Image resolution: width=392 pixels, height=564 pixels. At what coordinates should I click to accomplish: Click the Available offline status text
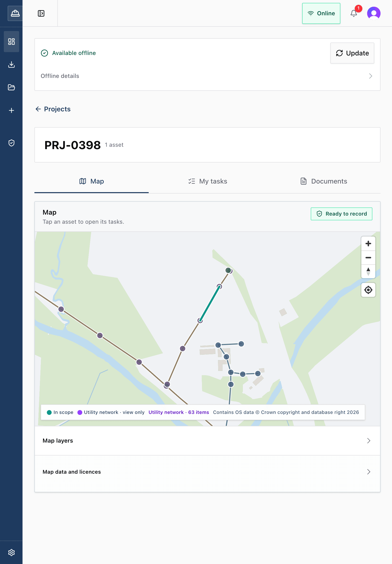click(74, 53)
